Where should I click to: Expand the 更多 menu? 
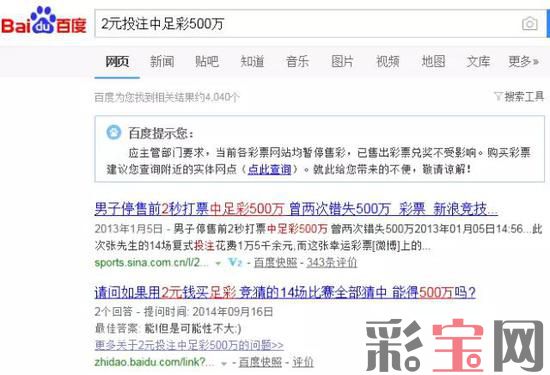pyautogui.click(x=523, y=62)
